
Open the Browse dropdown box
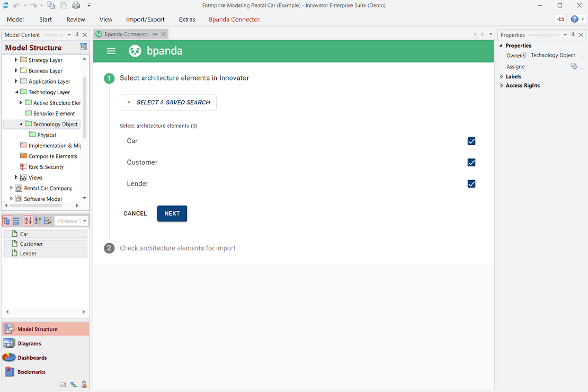pyautogui.click(x=72, y=221)
